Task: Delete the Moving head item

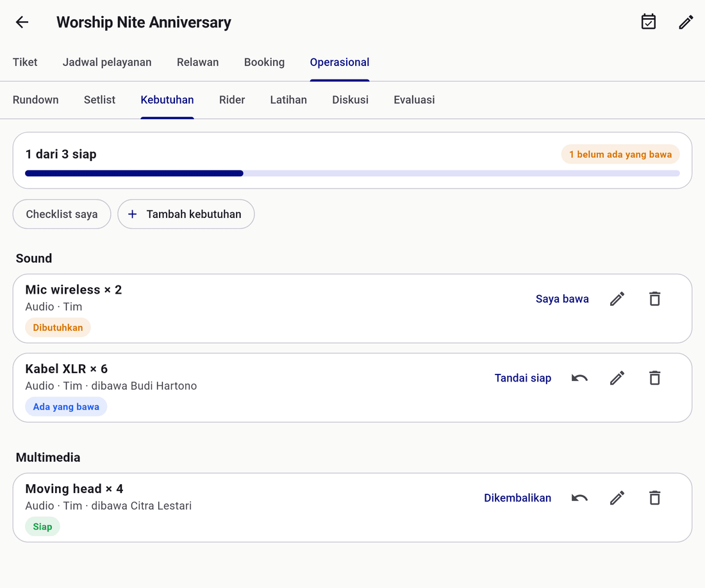Action: coord(655,498)
